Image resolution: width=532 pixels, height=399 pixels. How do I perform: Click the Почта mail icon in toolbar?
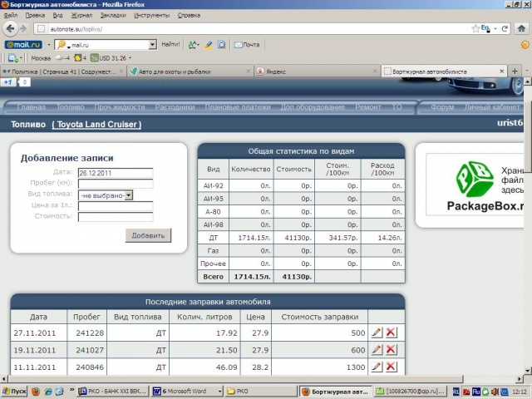coord(246,44)
